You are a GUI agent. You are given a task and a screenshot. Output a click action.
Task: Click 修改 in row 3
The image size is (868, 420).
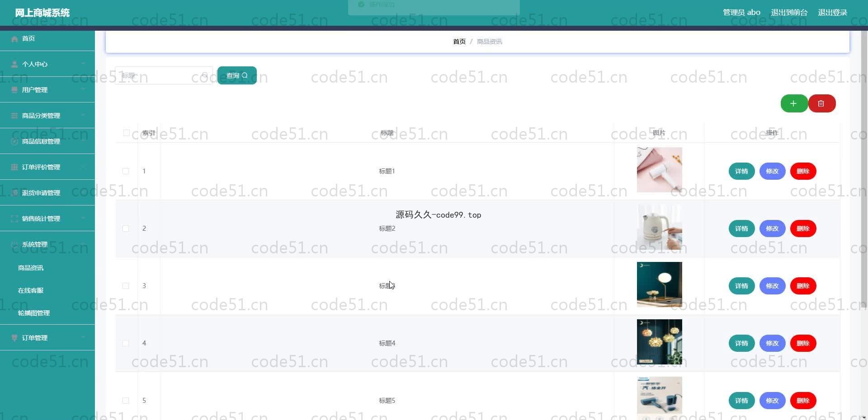click(x=772, y=286)
